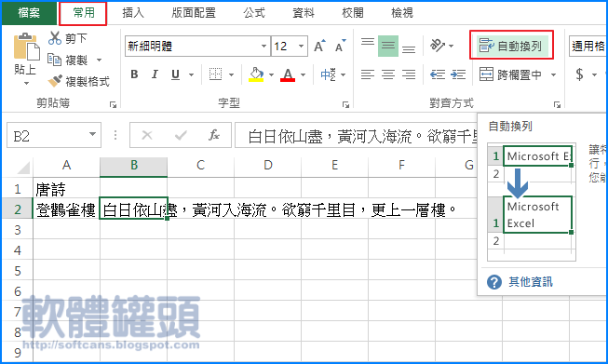
Task: Click the text orientation icon
Action: 438,46
